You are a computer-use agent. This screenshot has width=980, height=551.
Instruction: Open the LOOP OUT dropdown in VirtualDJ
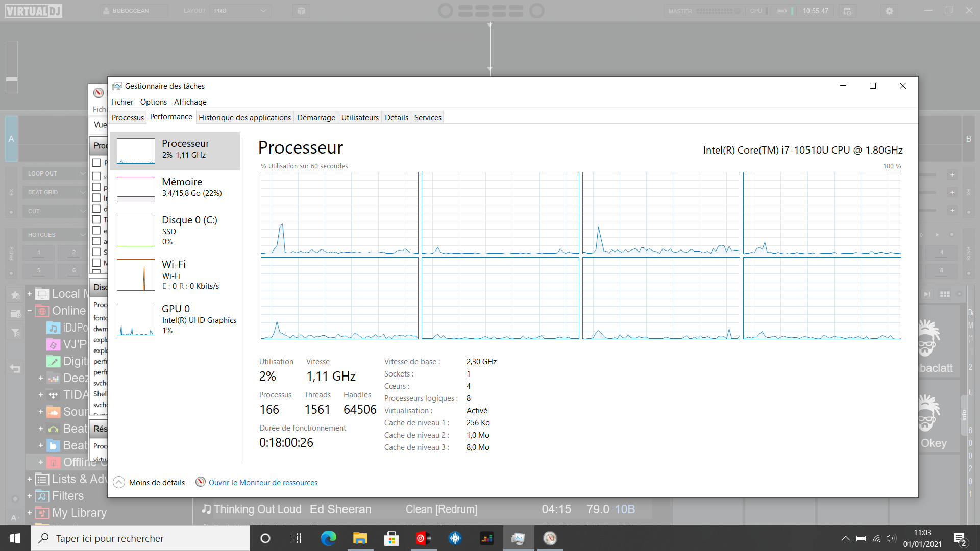[x=55, y=173]
